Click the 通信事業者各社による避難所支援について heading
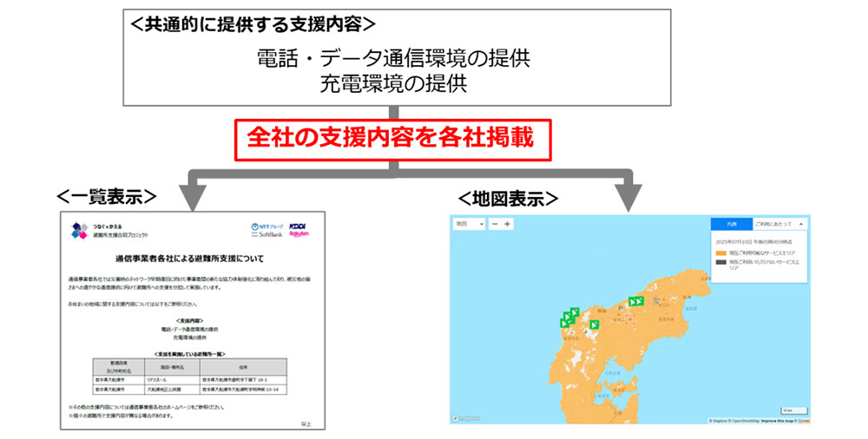The width and height of the screenshot is (868, 439). click(x=188, y=259)
